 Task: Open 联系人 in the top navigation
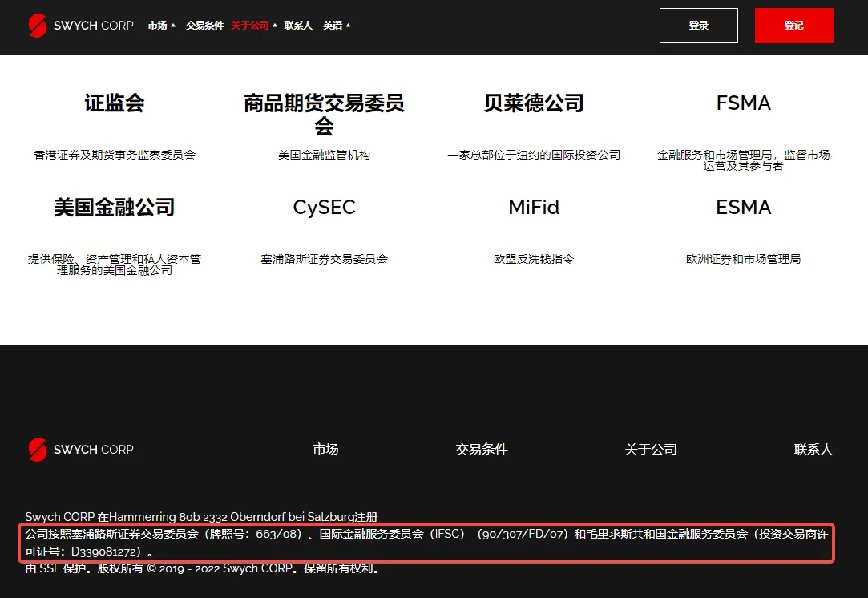[298, 26]
